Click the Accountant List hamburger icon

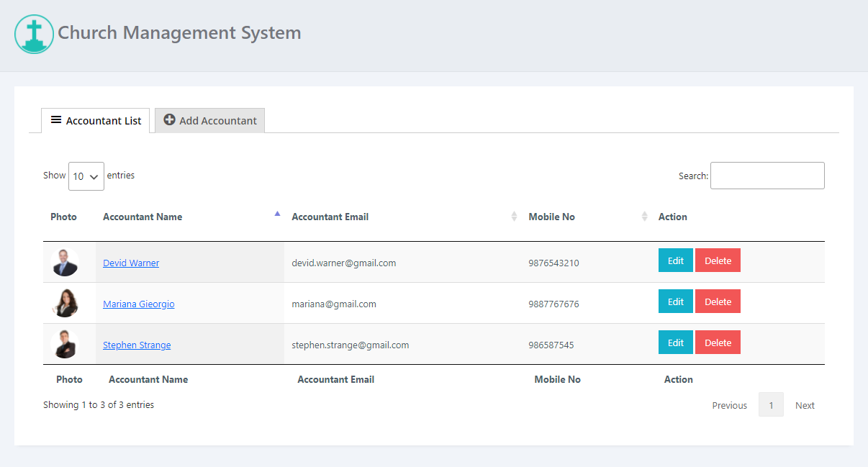(x=56, y=120)
